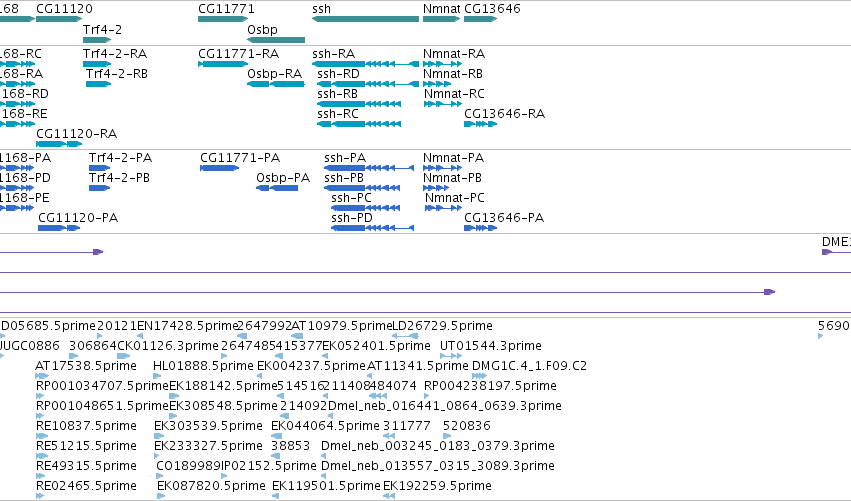851x501 pixels.
Task: Open the CG11771-PA protein label
Action: [x=240, y=158]
